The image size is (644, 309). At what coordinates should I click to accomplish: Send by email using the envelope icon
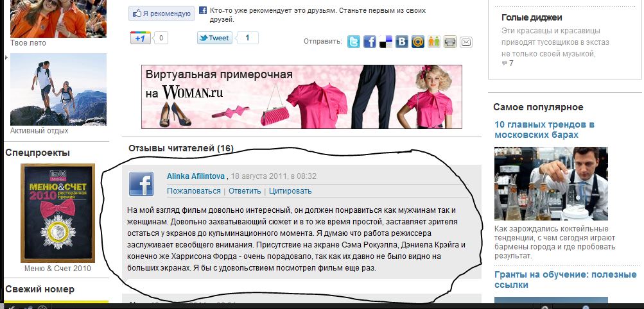[466, 42]
